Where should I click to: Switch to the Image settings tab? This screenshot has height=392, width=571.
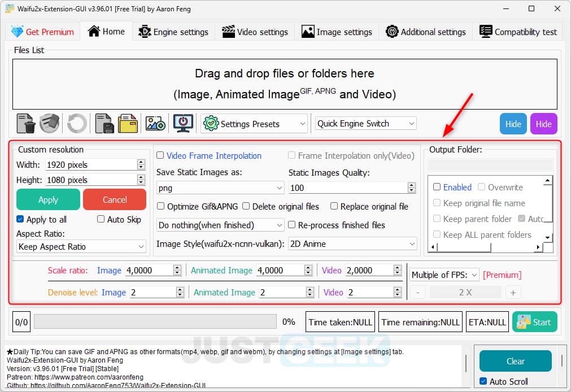337,32
